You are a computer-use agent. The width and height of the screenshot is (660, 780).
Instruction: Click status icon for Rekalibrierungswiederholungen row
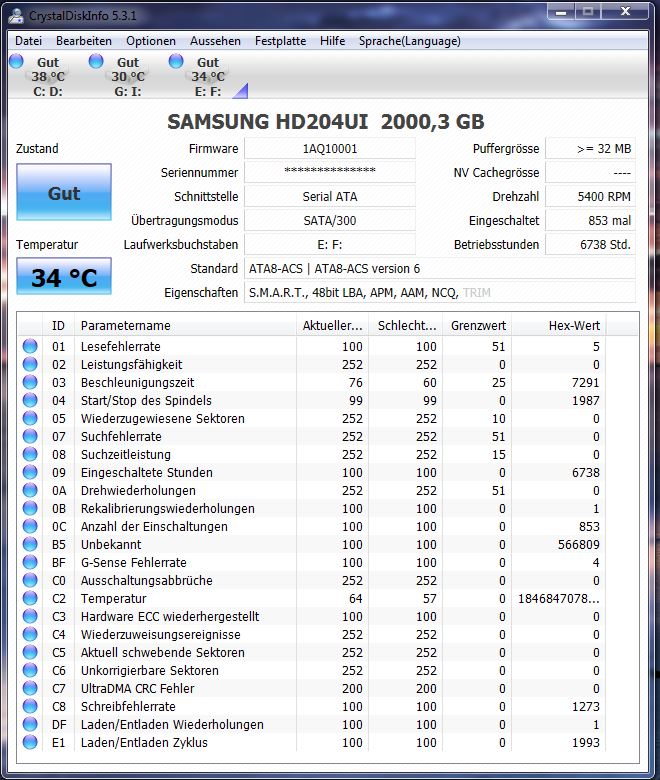[30, 508]
